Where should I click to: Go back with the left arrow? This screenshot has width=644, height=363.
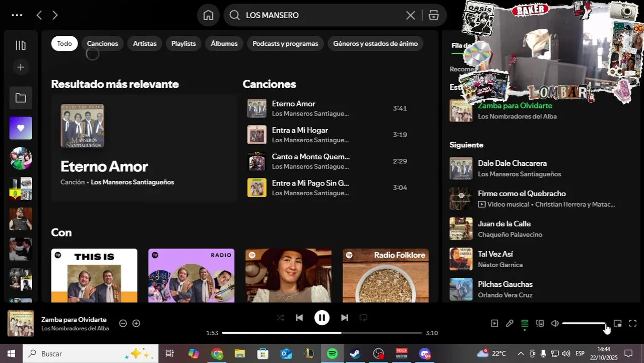click(x=39, y=15)
